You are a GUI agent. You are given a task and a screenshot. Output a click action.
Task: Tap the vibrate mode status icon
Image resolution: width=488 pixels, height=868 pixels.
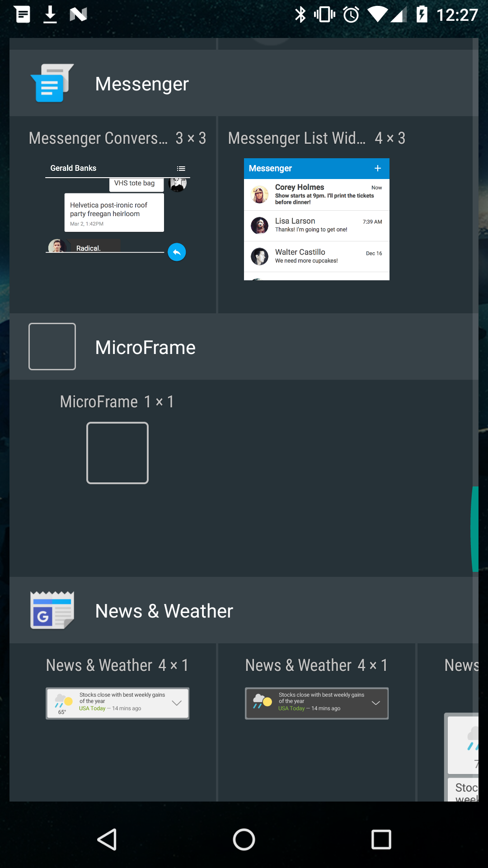(324, 14)
